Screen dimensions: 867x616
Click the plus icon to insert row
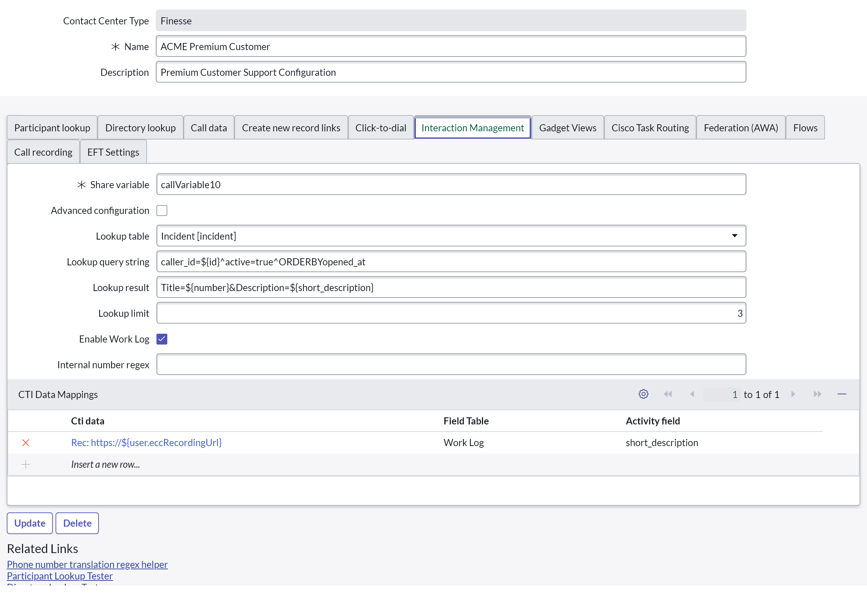point(26,464)
